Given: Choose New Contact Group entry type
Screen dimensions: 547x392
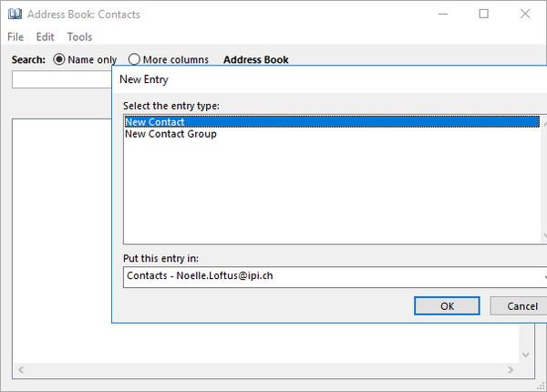Looking at the screenshot, I should click(170, 134).
